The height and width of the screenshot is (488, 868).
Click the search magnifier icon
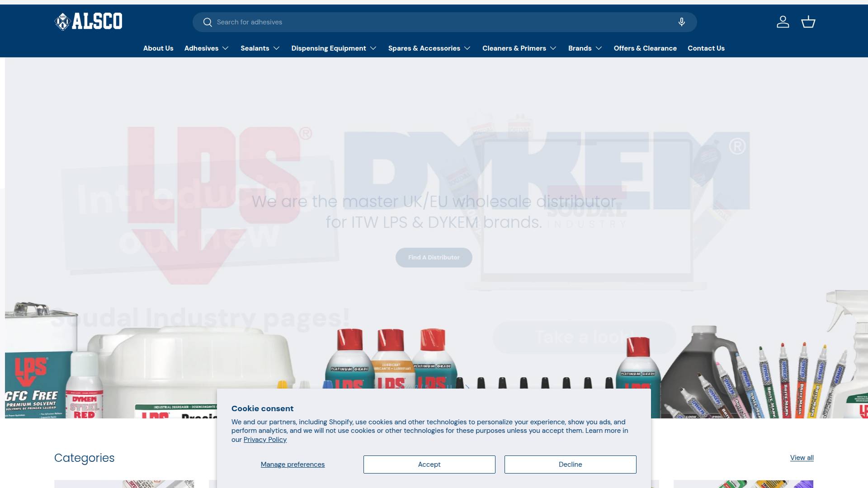[208, 22]
